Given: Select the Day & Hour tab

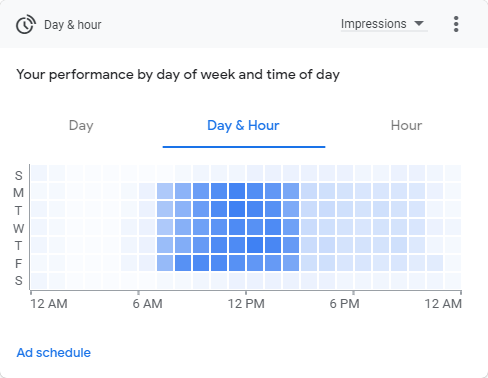Looking at the screenshot, I should (x=243, y=126).
